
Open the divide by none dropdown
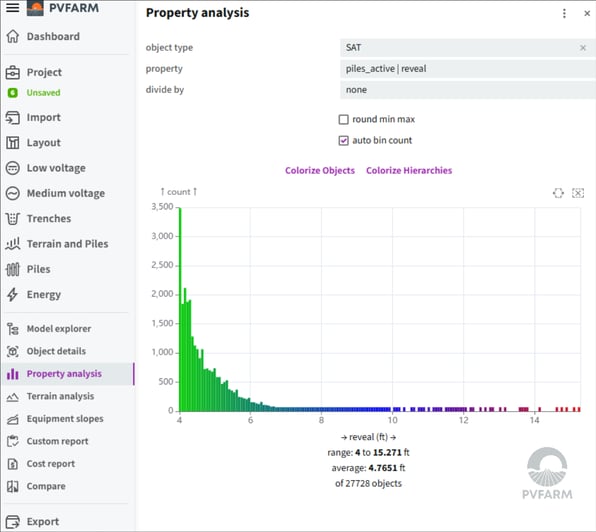tap(468, 90)
